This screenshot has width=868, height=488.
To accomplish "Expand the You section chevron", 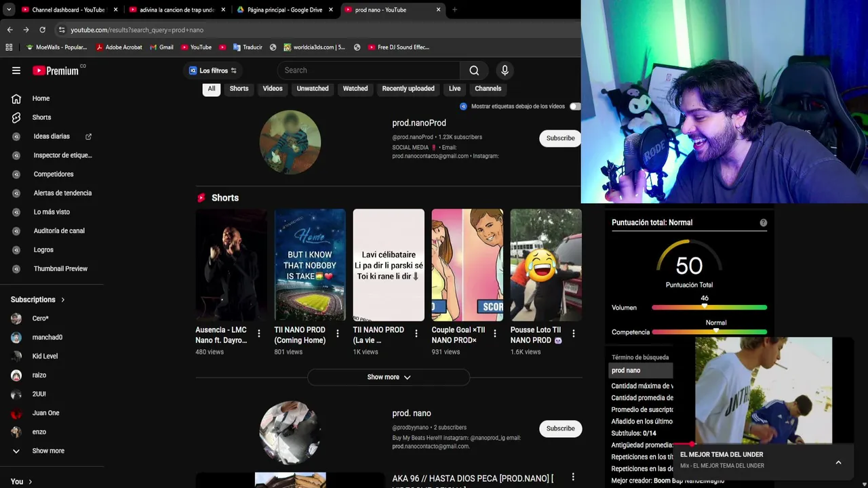I will [31, 482].
